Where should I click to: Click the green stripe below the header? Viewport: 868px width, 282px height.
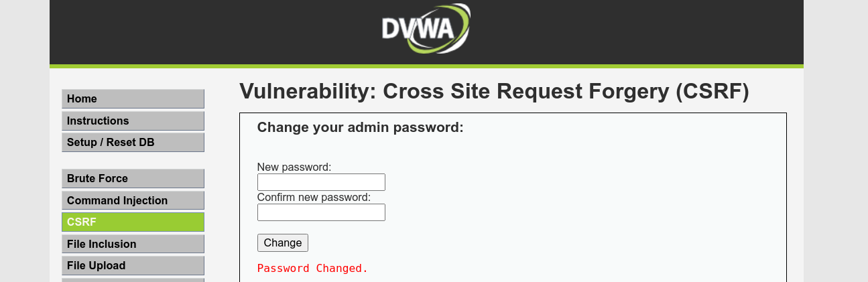[x=426, y=66]
